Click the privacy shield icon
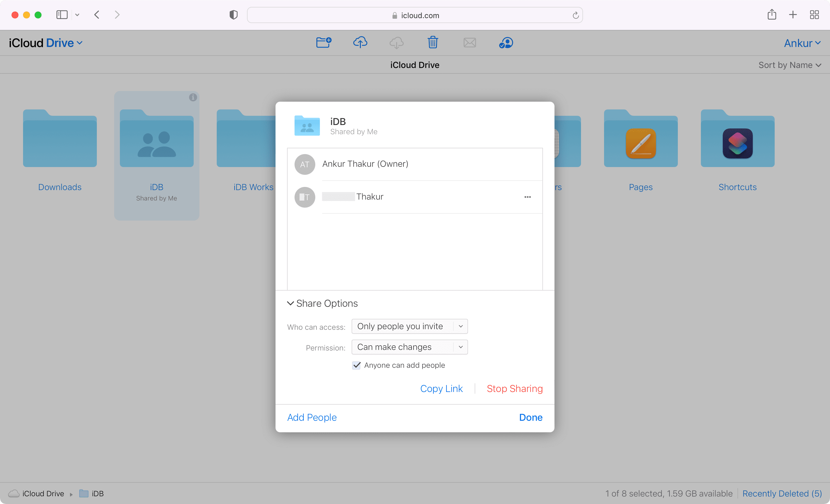 tap(233, 15)
